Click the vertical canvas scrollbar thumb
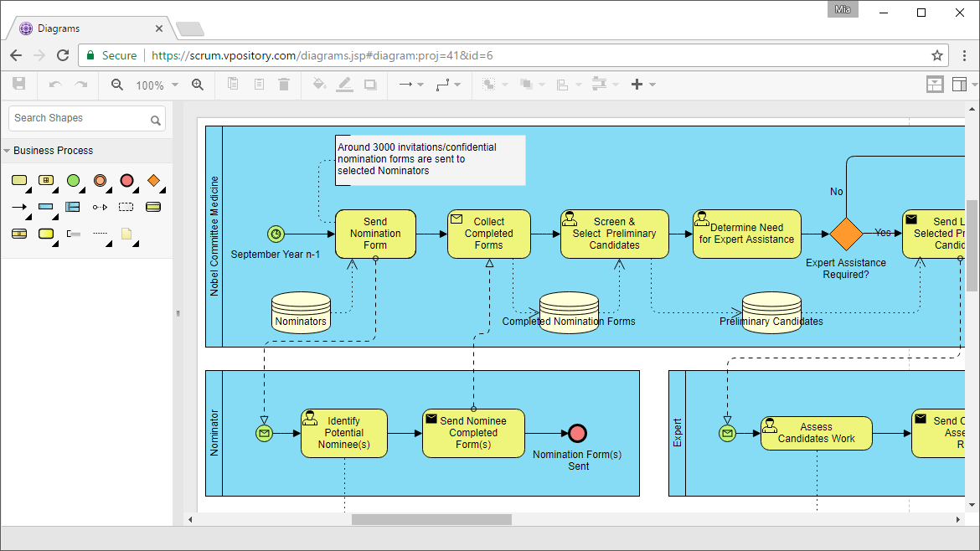 [x=972, y=245]
